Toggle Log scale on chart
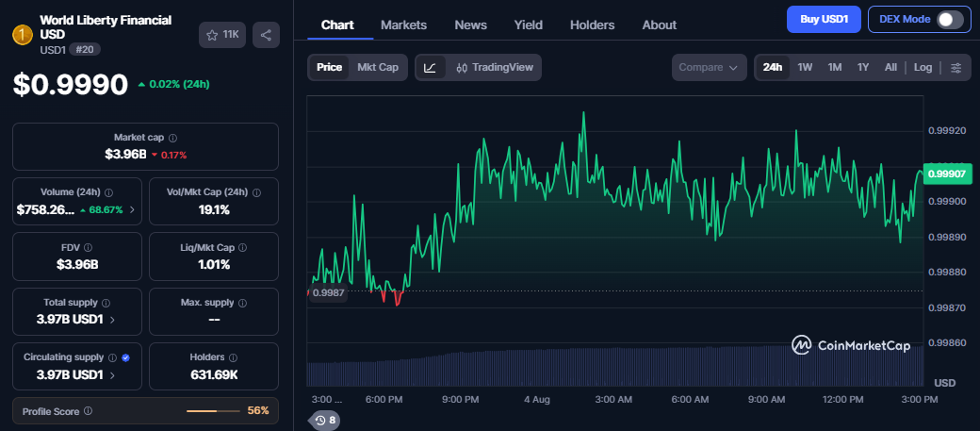Screen dimensions: 980x431 (x=923, y=68)
